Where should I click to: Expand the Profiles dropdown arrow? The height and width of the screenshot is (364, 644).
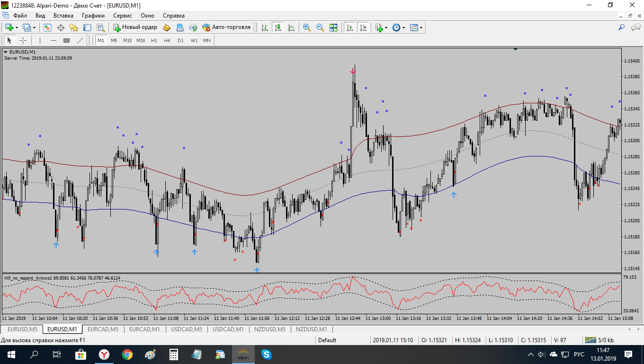[34, 27]
